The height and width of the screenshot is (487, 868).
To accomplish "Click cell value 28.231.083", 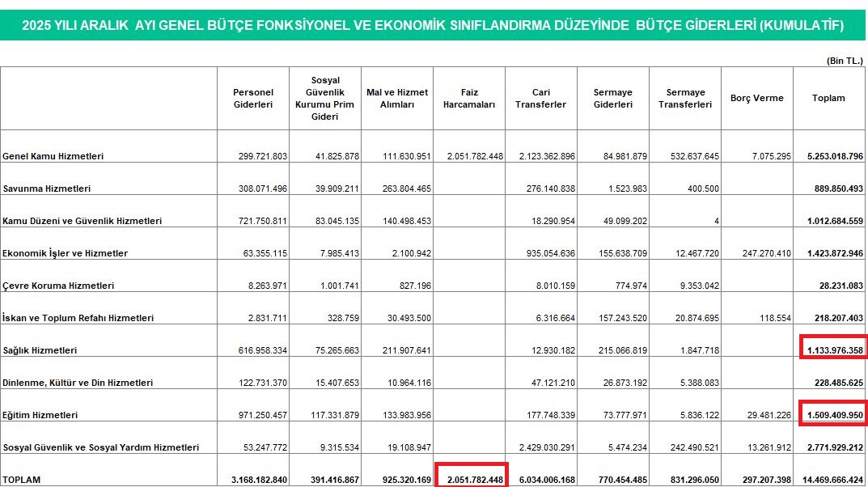I will click(x=841, y=286).
